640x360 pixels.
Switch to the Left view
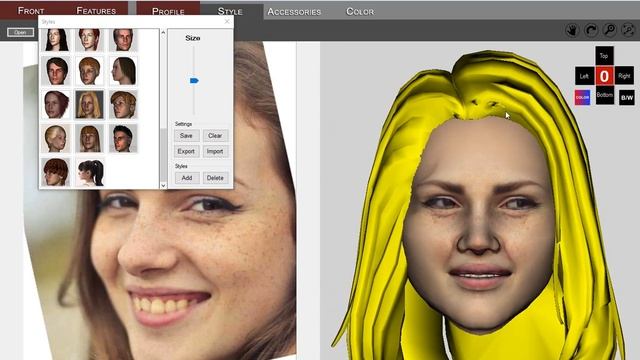[584, 76]
